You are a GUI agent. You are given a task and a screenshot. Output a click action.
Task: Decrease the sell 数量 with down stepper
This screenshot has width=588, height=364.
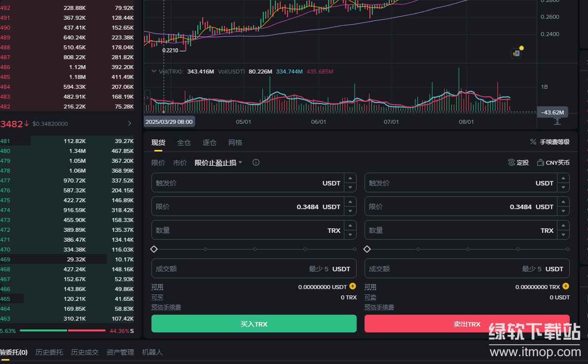(563, 235)
